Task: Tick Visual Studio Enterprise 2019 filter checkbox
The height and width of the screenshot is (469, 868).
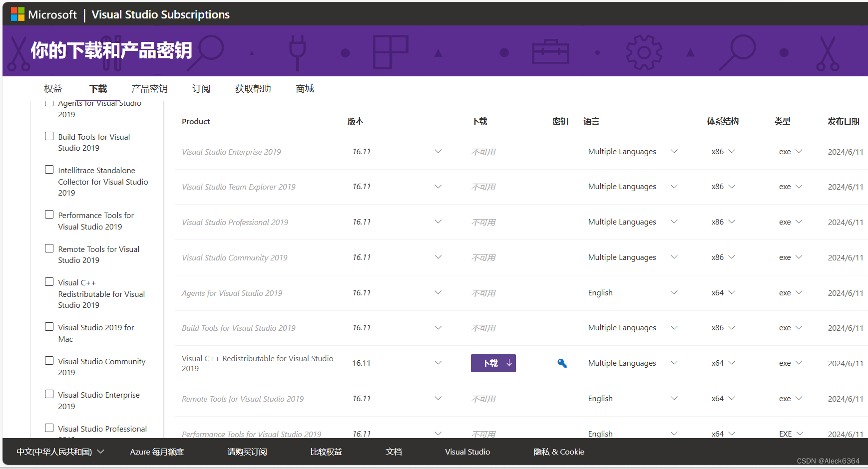Action: tap(49, 394)
